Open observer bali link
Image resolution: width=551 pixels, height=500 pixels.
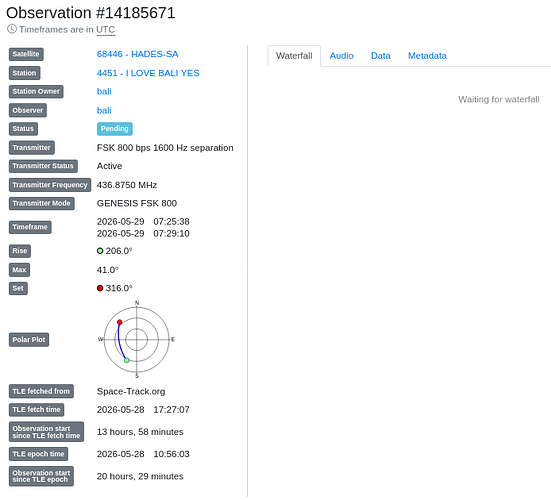(x=104, y=110)
